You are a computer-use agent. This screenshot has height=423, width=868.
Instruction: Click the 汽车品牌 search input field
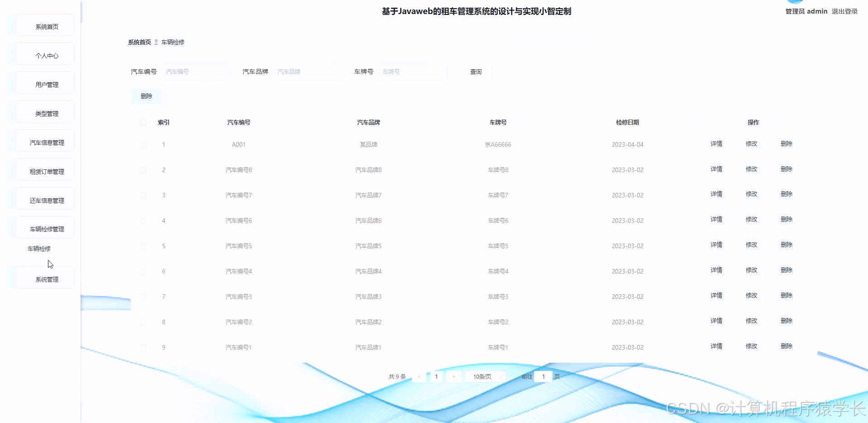pyautogui.click(x=308, y=72)
